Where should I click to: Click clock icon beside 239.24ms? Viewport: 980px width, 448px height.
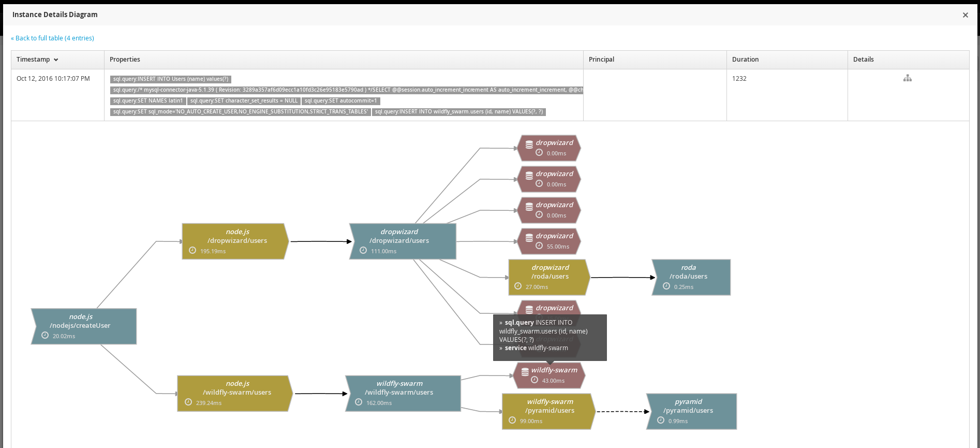point(188,402)
